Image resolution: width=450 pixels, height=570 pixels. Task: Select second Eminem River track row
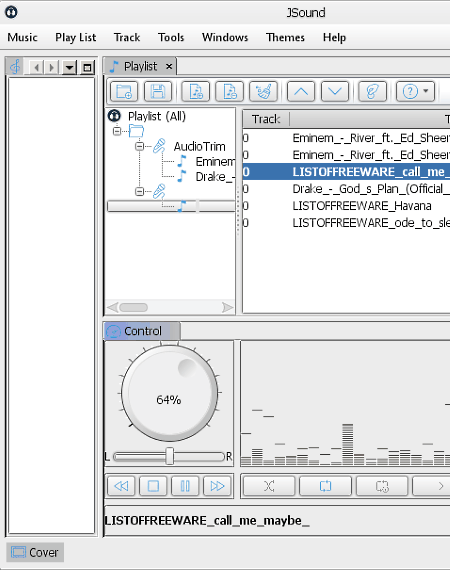(x=346, y=155)
